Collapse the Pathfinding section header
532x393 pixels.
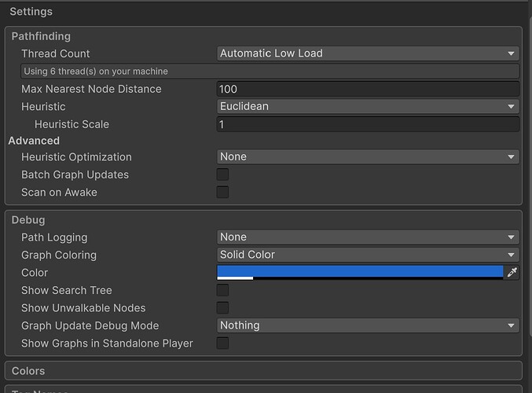coord(41,36)
